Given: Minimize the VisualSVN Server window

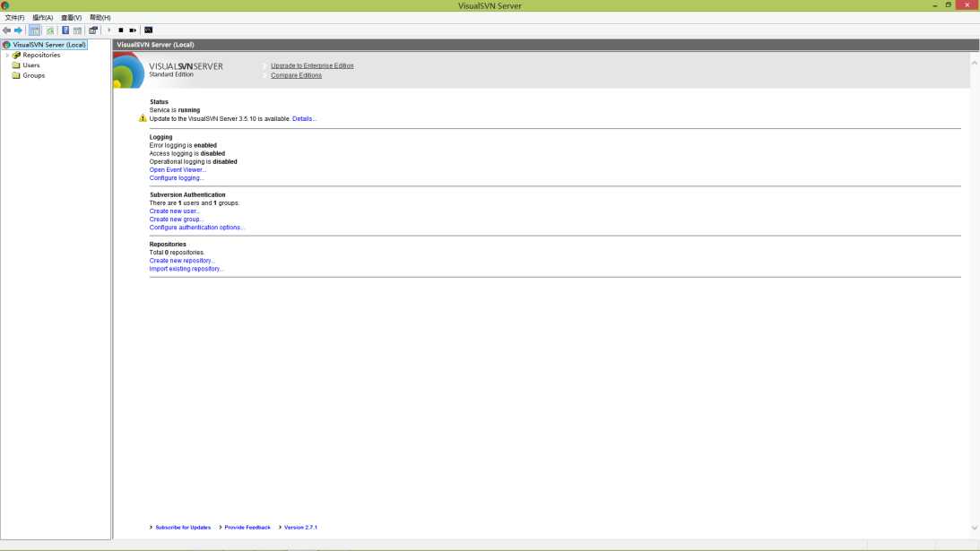Looking at the screenshot, I should tap(934, 5).
